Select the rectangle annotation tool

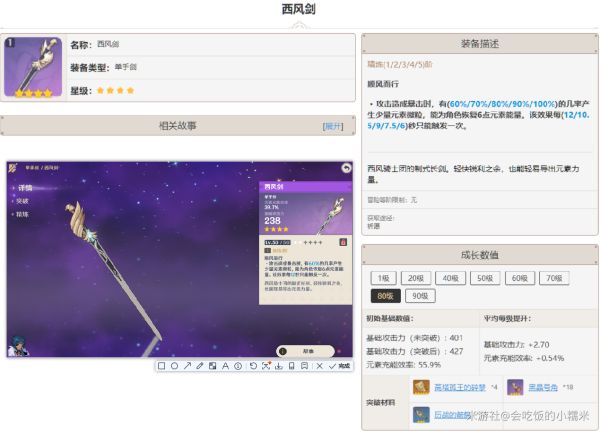point(161,366)
